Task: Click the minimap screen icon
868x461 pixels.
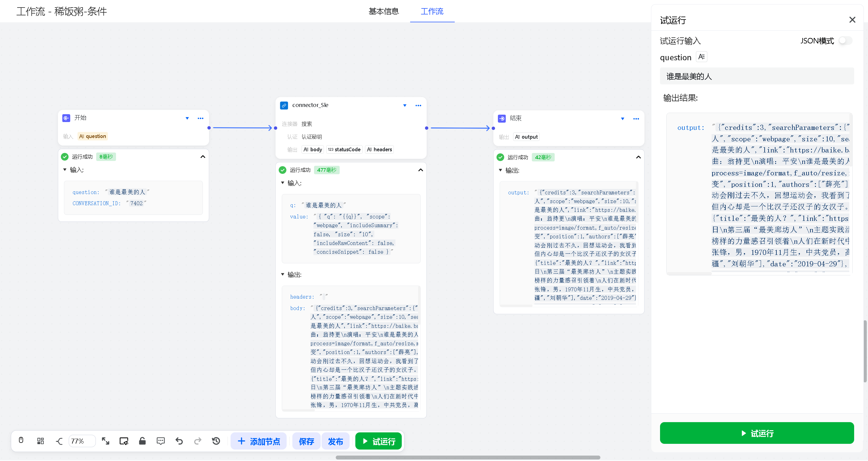Action: [124, 441]
